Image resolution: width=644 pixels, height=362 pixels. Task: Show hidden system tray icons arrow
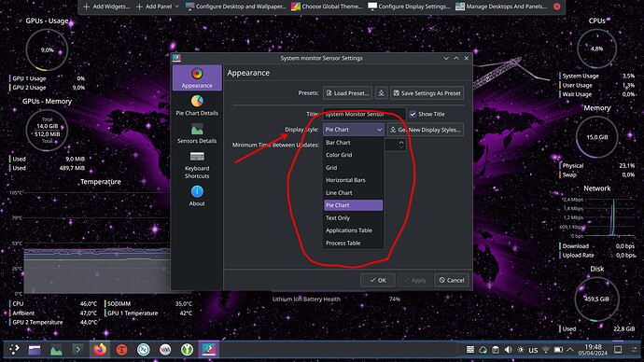[570, 350]
